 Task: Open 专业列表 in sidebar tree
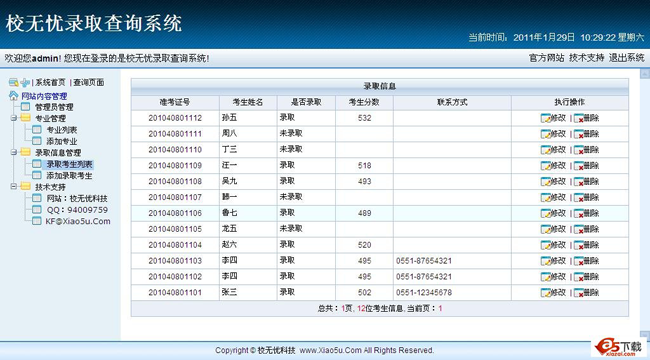62,130
